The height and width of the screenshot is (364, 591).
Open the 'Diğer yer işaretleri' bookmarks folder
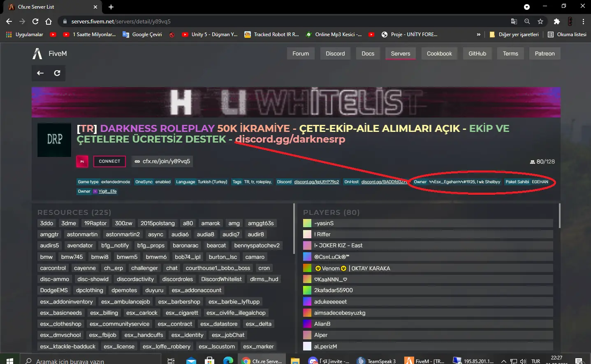click(x=514, y=35)
